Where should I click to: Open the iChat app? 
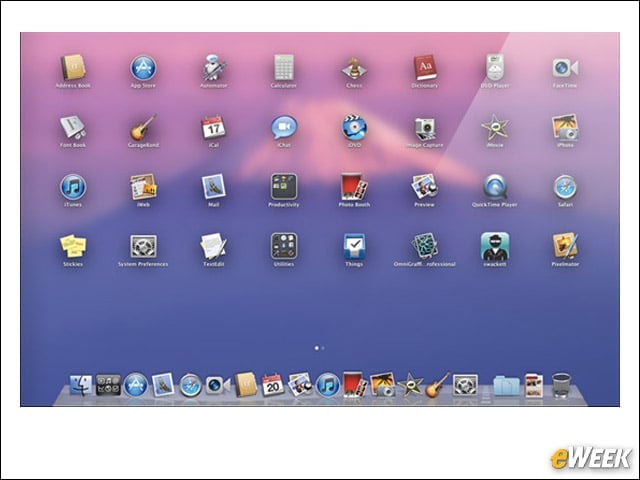point(284,127)
